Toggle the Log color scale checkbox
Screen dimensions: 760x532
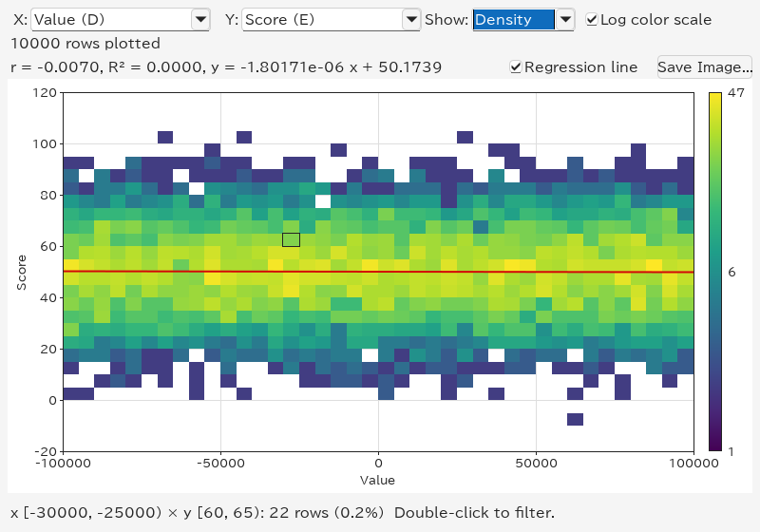tap(591, 20)
